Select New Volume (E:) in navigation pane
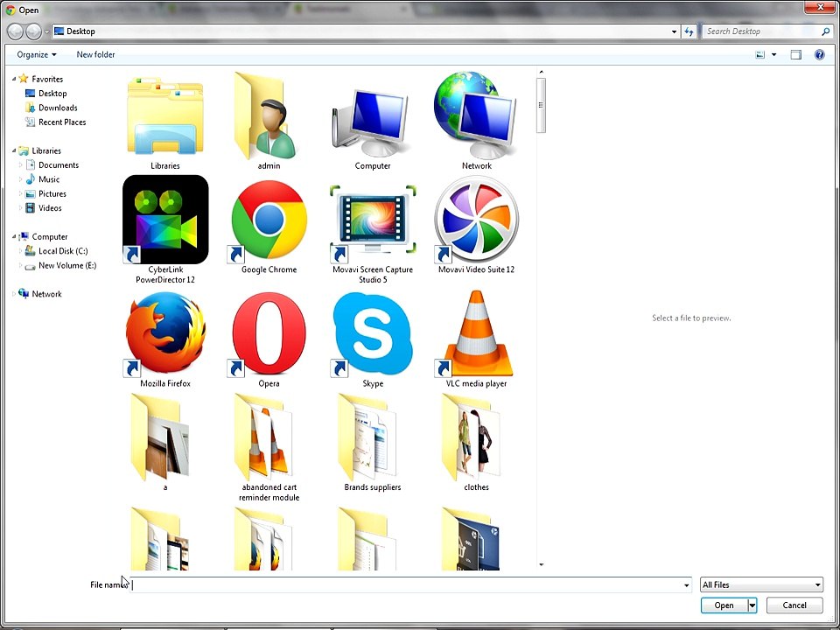840x630 pixels. [x=60, y=265]
